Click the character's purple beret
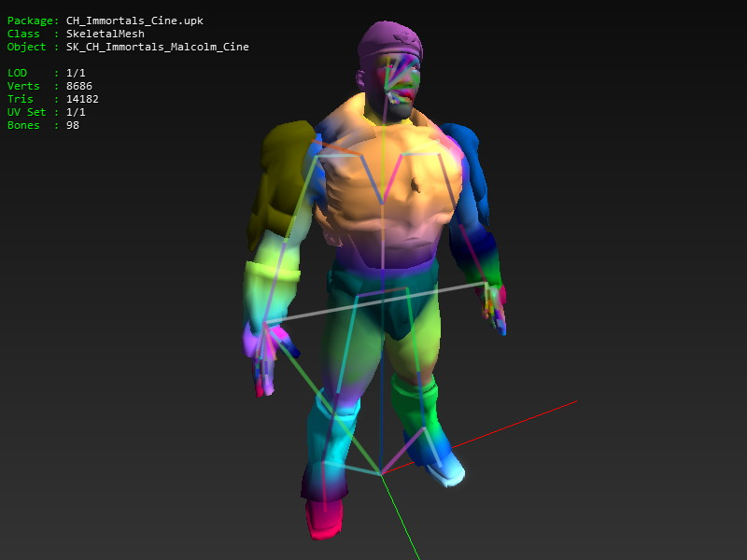747x560 pixels. [390, 40]
